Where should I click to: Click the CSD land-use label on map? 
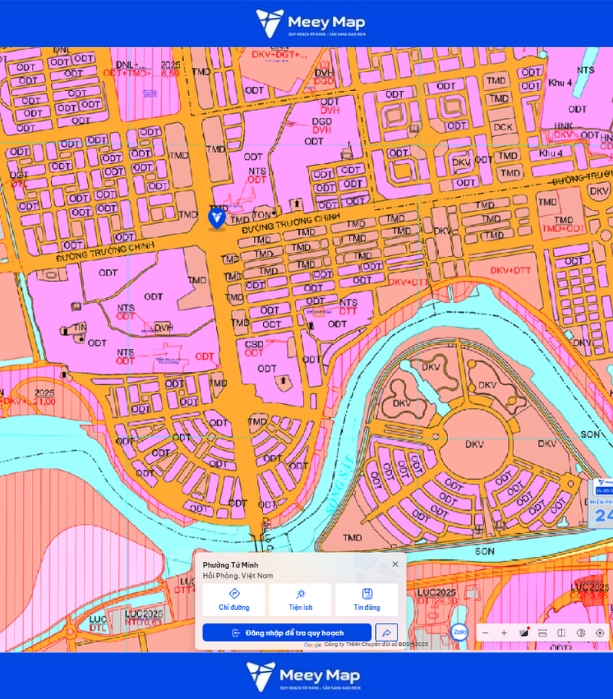click(254, 344)
